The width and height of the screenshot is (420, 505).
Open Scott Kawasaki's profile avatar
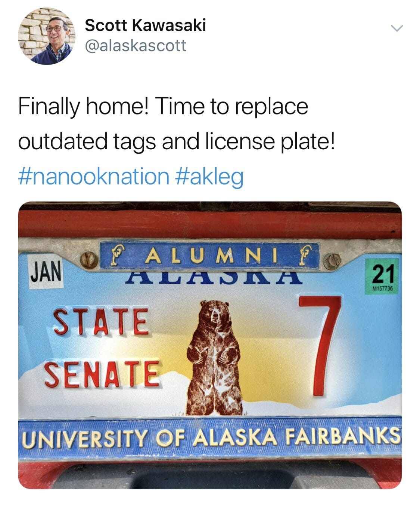[47, 36]
